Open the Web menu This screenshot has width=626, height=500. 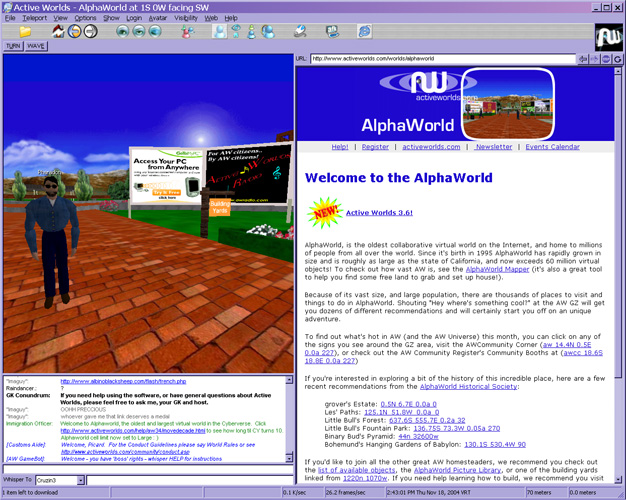211,18
